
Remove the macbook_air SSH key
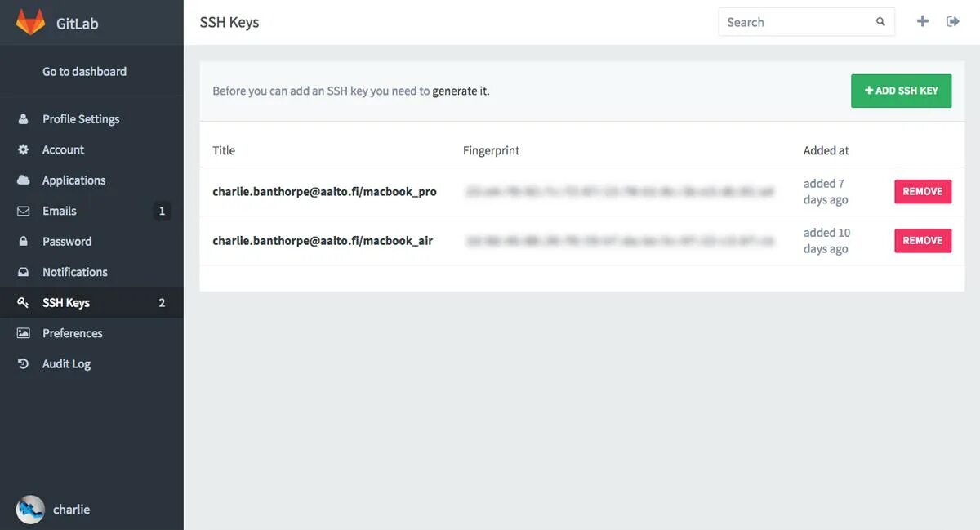click(923, 240)
